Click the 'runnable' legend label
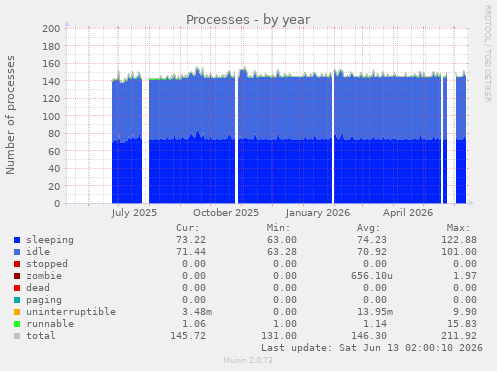 coord(50,324)
